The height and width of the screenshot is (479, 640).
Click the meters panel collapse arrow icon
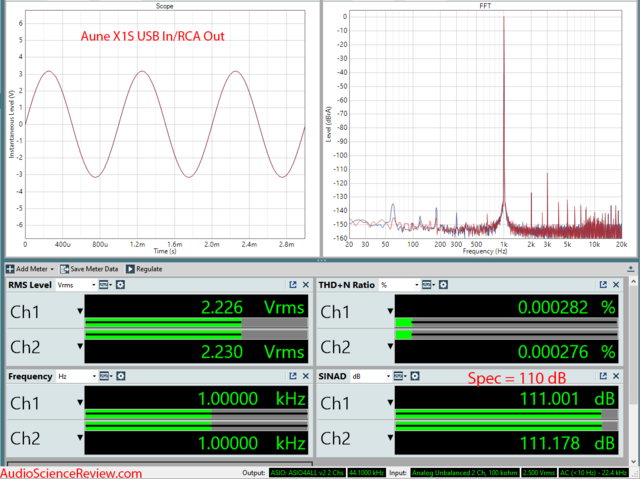click(631, 269)
